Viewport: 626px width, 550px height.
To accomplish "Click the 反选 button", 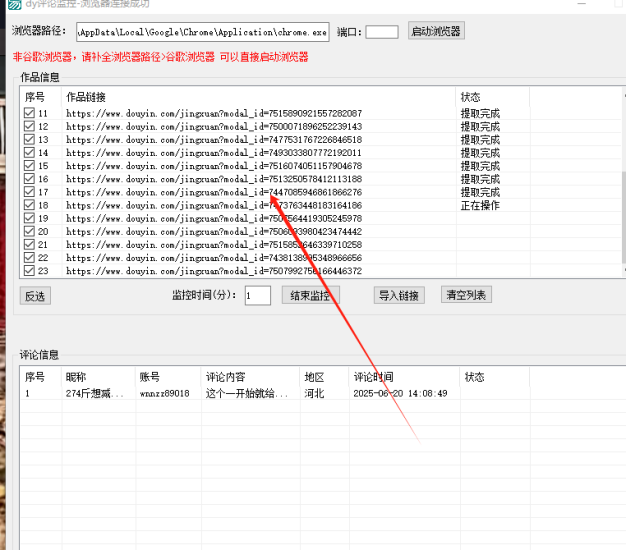I will (35, 296).
